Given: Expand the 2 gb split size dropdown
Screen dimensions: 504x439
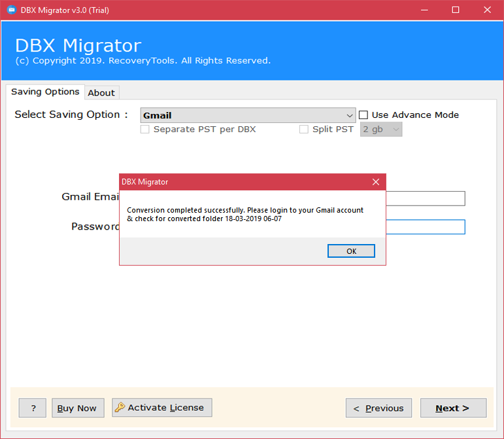Looking at the screenshot, I should tap(381, 130).
